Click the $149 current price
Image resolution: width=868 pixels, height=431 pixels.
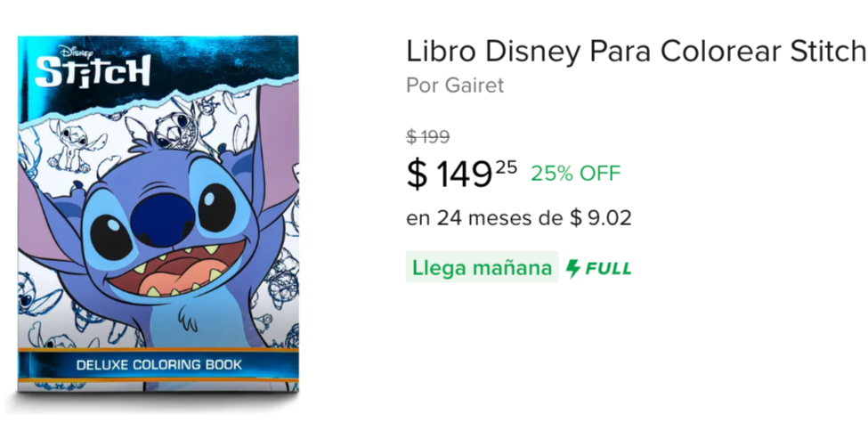[x=450, y=175]
